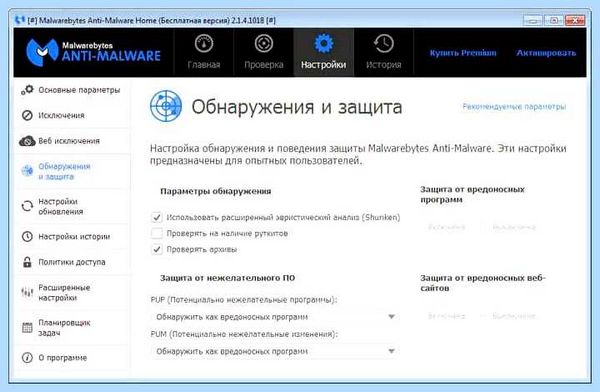Switch to the Главная tab
600x392 pixels.
click(204, 52)
